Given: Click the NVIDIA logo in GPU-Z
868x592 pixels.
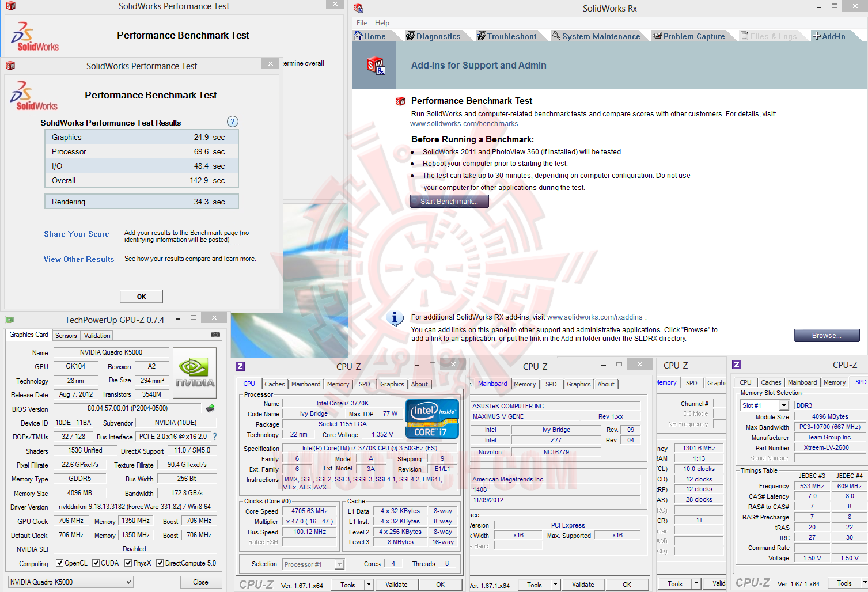Looking at the screenshot, I should pyautogui.click(x=195, y=373).
